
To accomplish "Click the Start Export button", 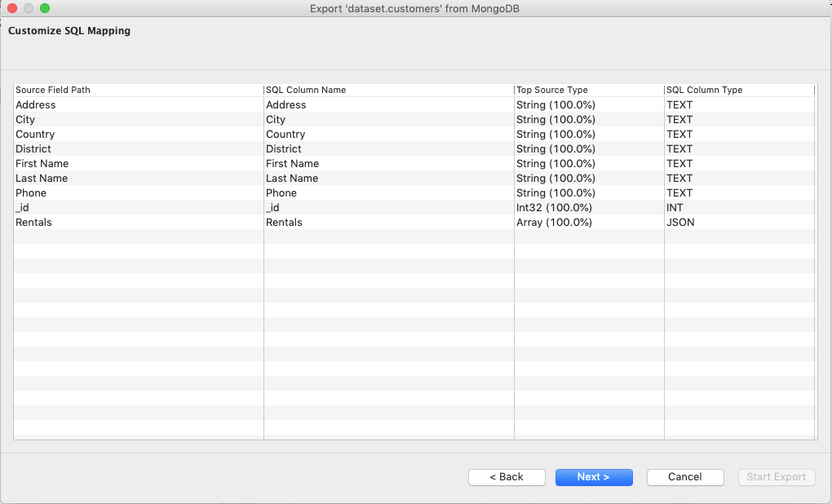I will pos(777,477).
